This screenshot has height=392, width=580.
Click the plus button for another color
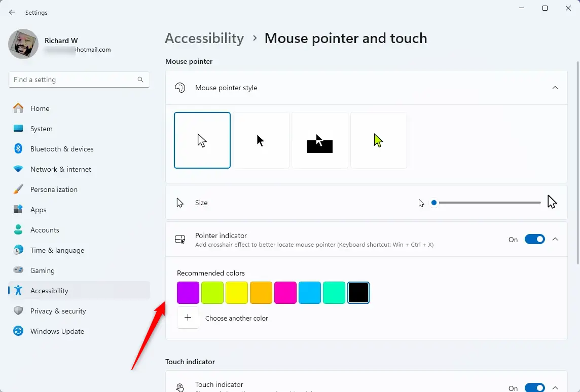coord(188,318)
